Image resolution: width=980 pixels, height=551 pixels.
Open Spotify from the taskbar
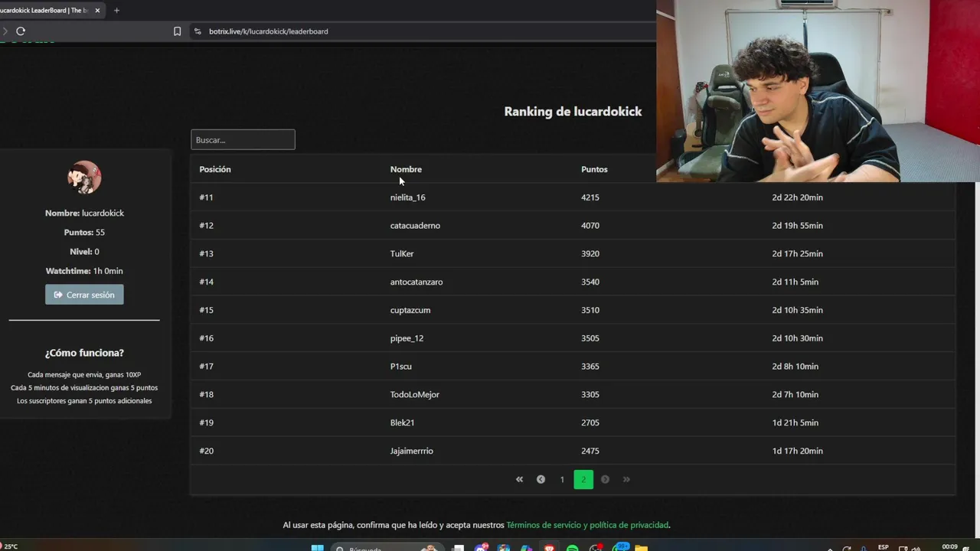click(x=573, y=548)
